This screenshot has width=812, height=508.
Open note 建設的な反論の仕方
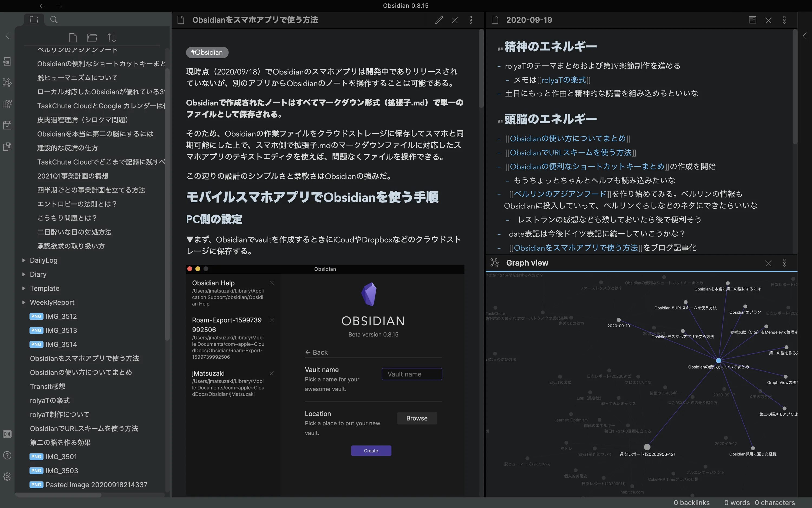[x=67, y=148]
